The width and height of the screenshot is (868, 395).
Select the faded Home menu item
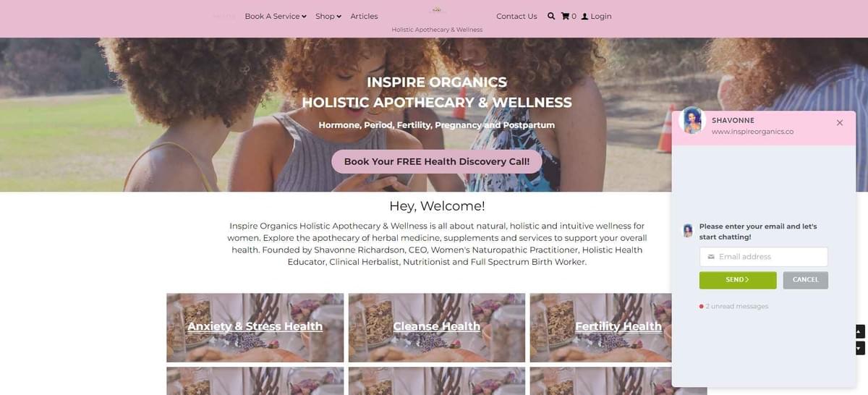(x=224, y=16)
